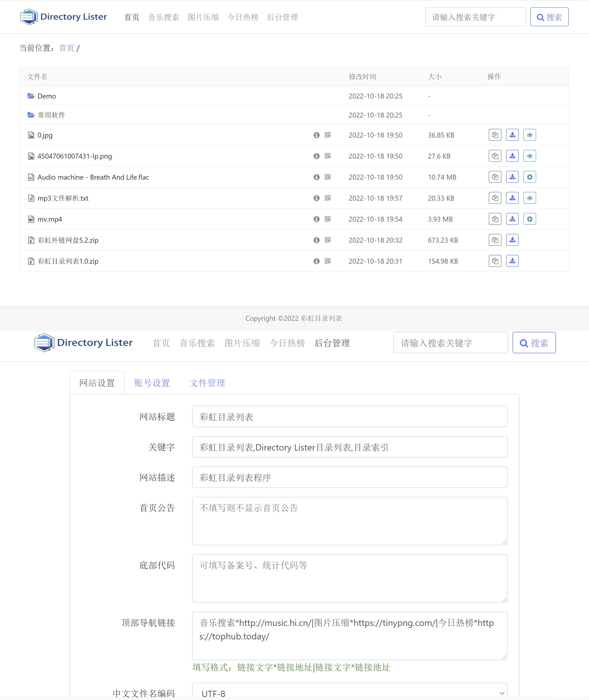Click the 首页 breadcrumb link
The image size is (589, 700).
point(66,48)
